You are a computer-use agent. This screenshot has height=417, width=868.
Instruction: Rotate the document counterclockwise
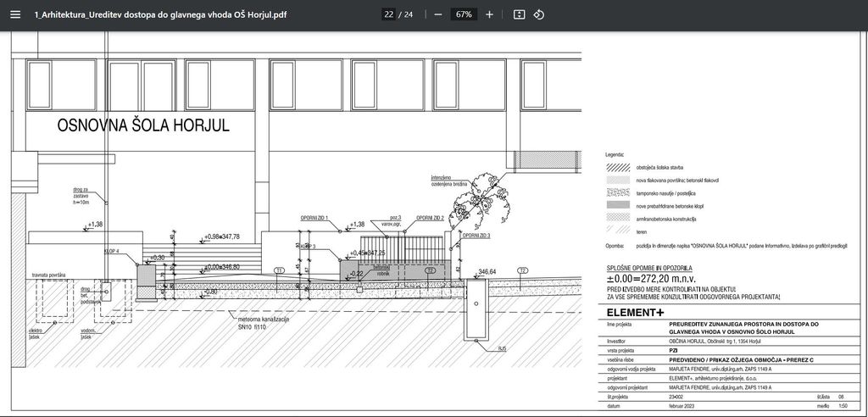tap(538, 14)
